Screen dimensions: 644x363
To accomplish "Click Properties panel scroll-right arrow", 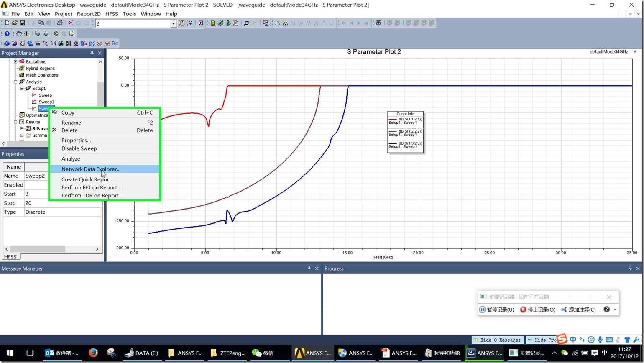I will tap(97, 249).
